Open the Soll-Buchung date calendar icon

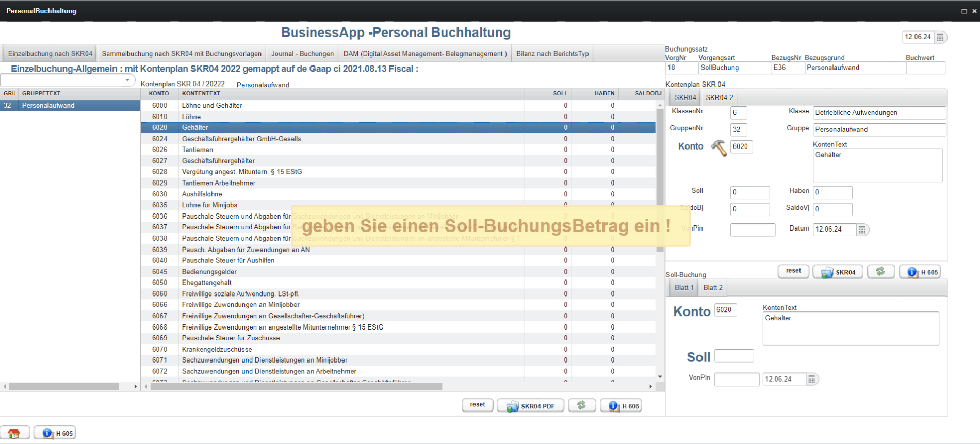coord(811,380)
